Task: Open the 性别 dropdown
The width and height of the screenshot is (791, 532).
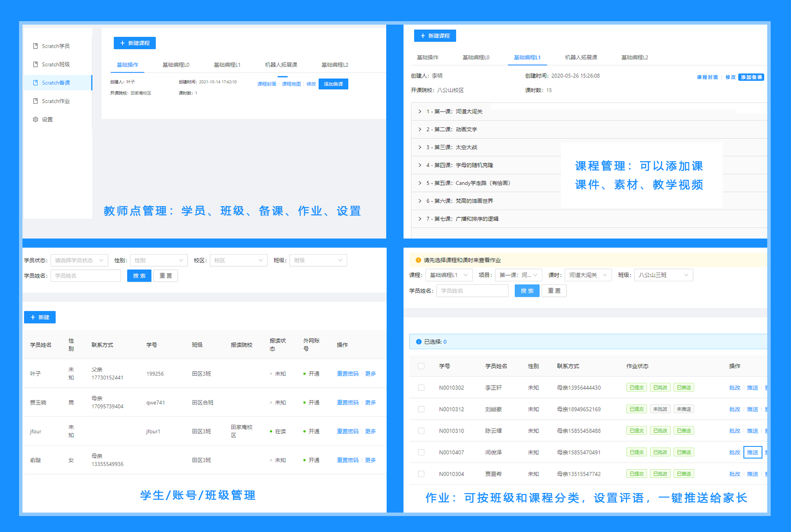Action: (x=159, y=261)
